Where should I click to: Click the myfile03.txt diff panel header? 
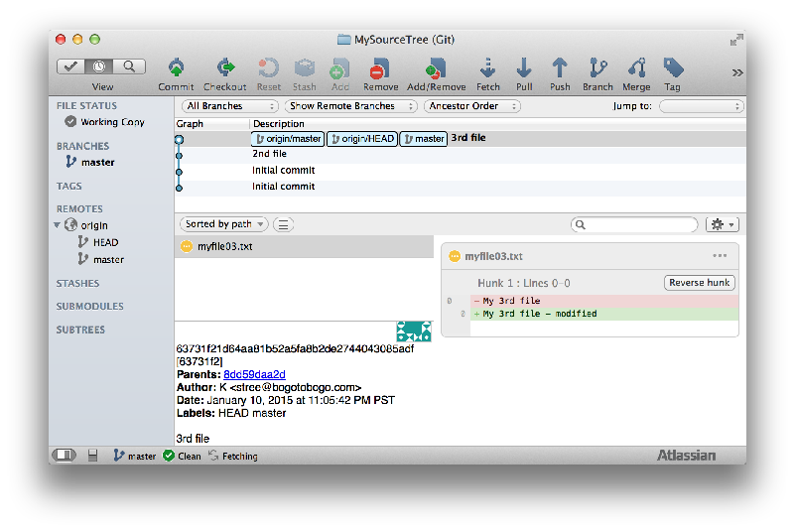point(591,256)
